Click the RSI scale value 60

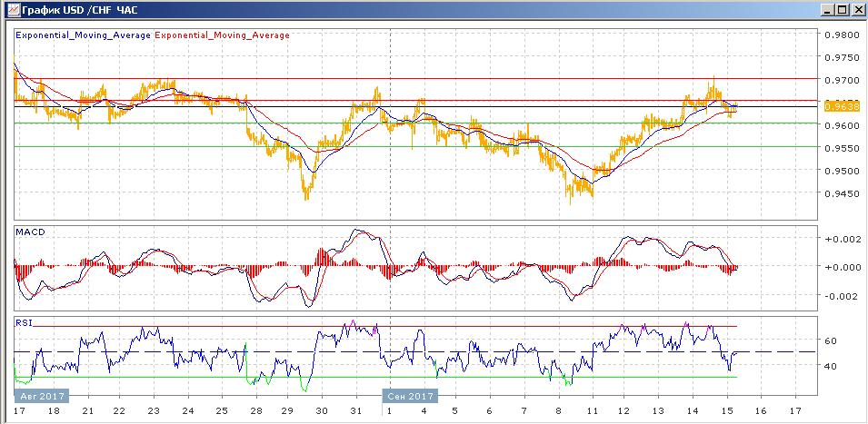pos(829,340)
